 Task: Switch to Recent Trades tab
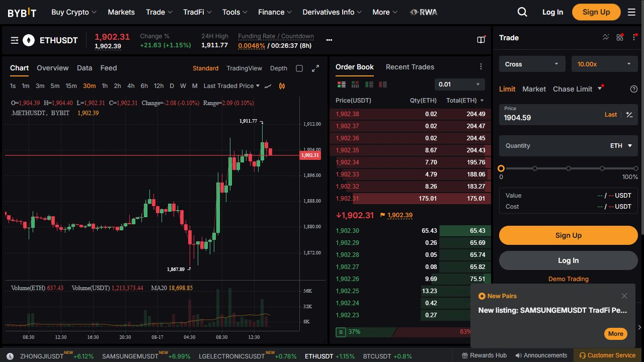(410, 67)
